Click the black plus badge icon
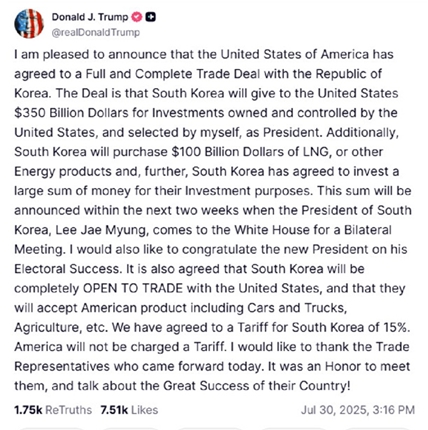This screenshot has height=430, width=428. click(151, 17)
